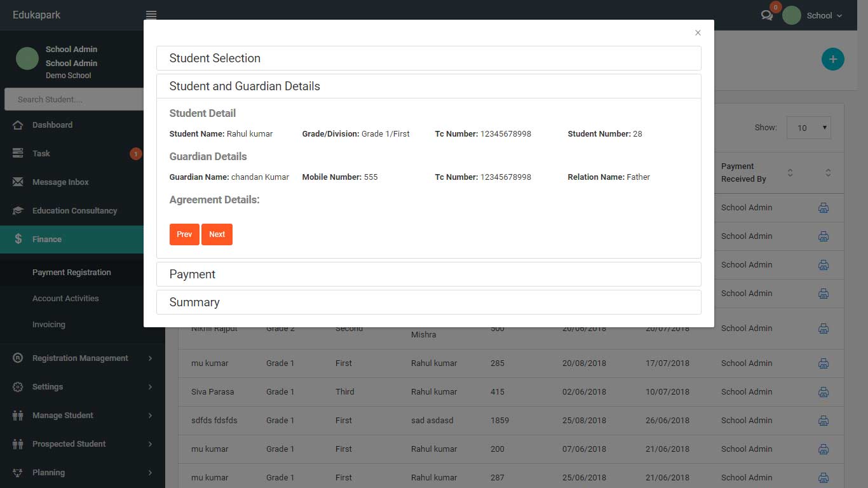The width and height of the screenshot is (868, 488).
Task: Sort by the last table column
Action: [x=828, y=173]
